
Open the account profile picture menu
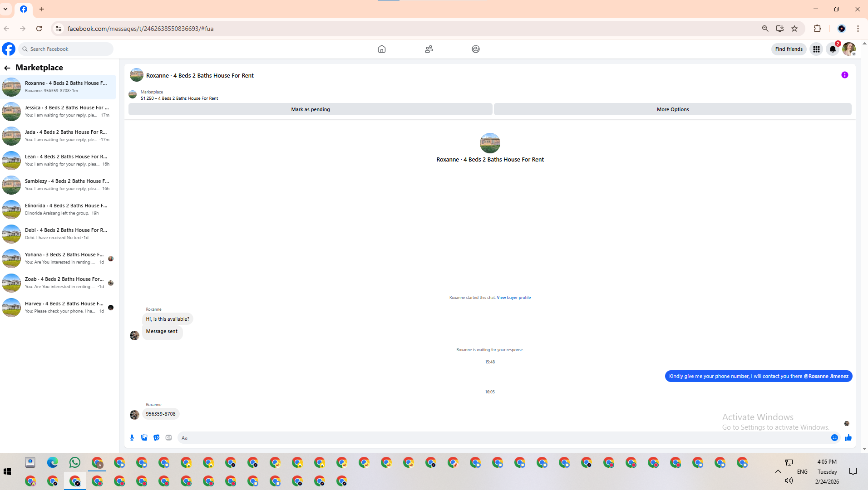pos(849,49)
